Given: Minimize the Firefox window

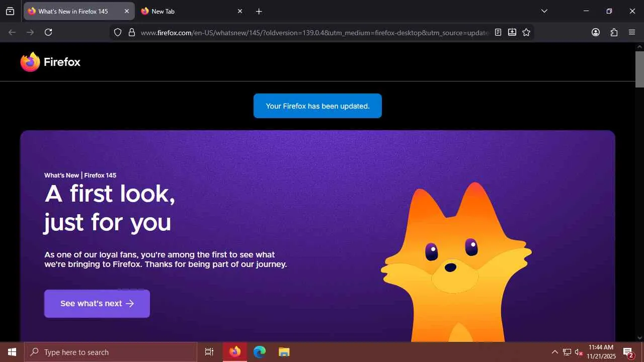Looking at the screenshot, I should point(586,11).
